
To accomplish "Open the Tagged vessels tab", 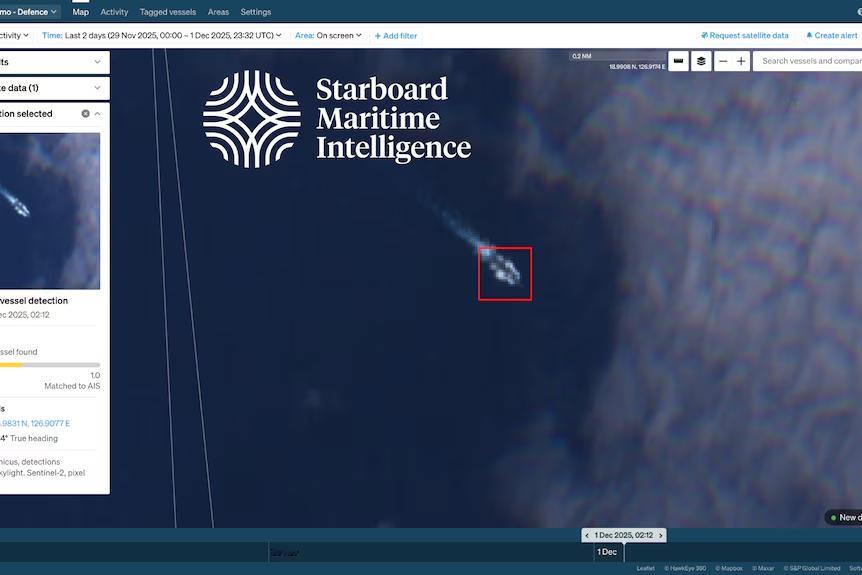I will tap(168, 12).
